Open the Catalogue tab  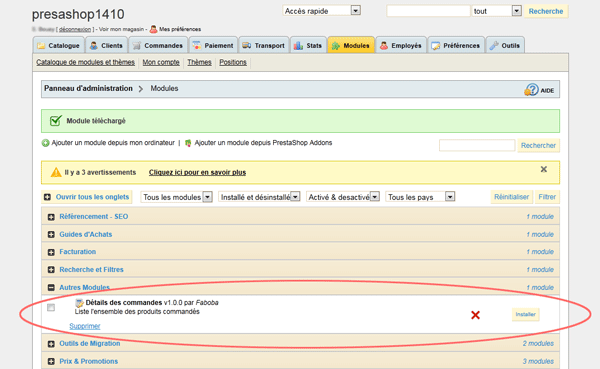[x=59, y=45]
